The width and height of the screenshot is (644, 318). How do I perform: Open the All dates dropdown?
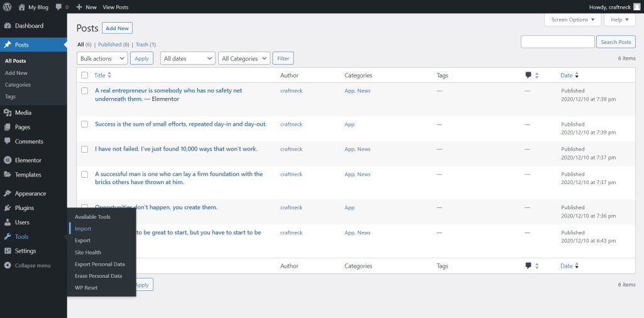tap(187, 58)
